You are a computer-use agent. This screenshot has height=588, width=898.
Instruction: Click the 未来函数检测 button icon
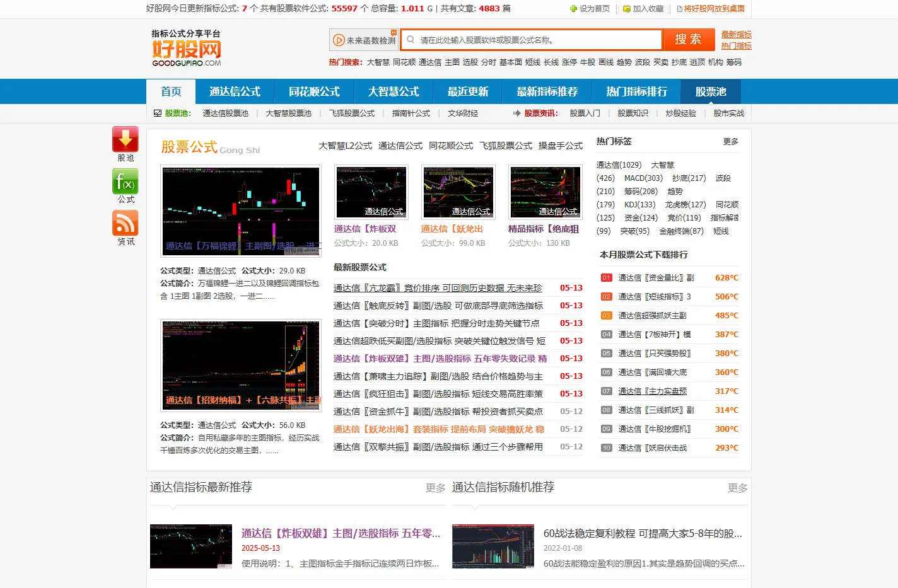(x=364, y=40)
